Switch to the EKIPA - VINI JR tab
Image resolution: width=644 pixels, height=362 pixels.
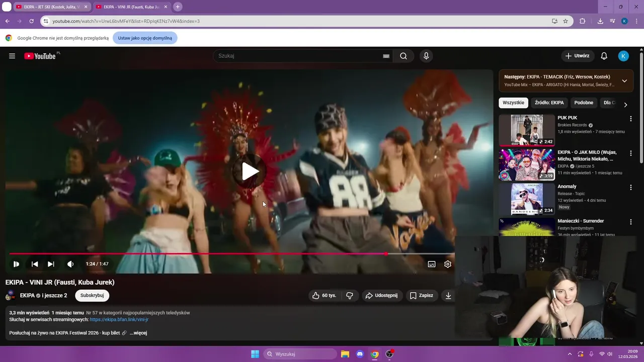point(131,7)
